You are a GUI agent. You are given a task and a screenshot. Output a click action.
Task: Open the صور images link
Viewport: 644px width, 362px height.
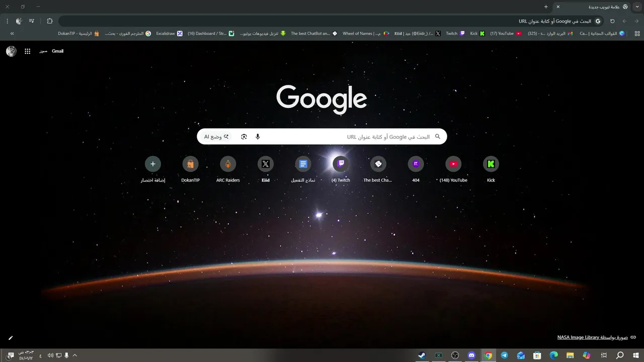[x=43, y=51]
